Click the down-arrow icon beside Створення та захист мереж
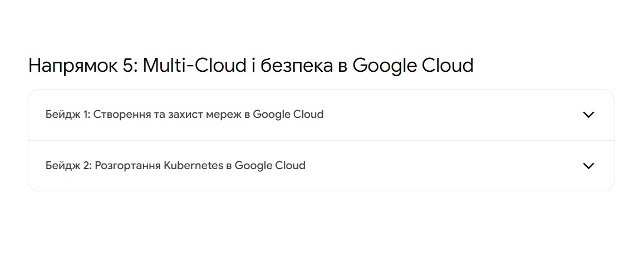The height and width of the screenshot is (267, 644). tap(588, 115)
